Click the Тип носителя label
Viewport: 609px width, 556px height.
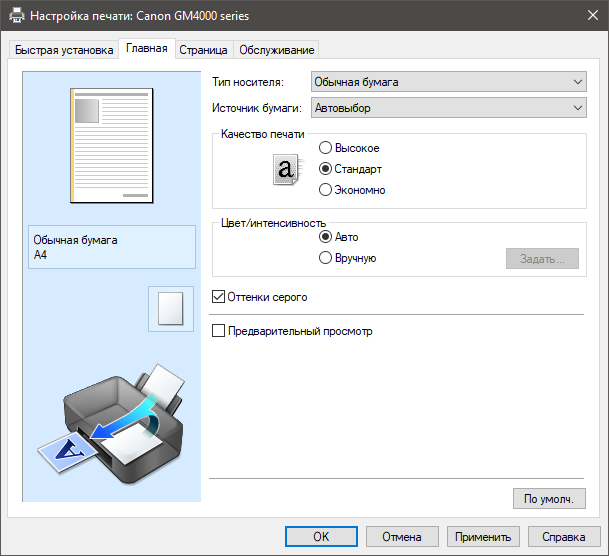(248, 82)
